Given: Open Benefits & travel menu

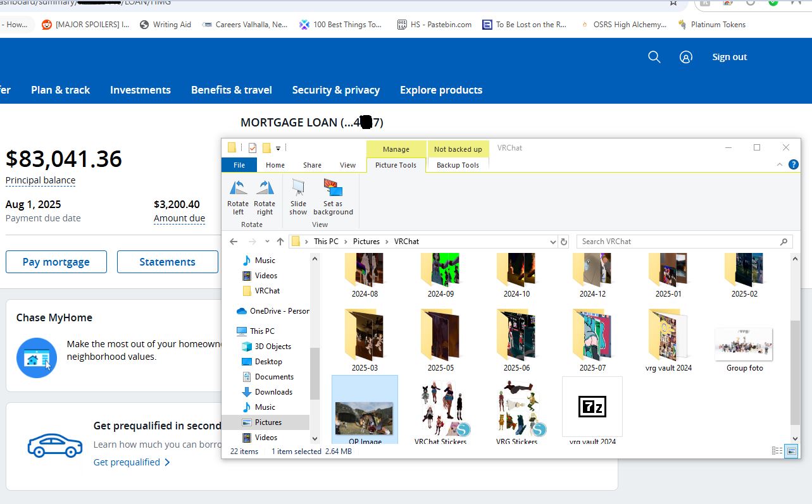Looking at the screenshot, I should (232, 90).
